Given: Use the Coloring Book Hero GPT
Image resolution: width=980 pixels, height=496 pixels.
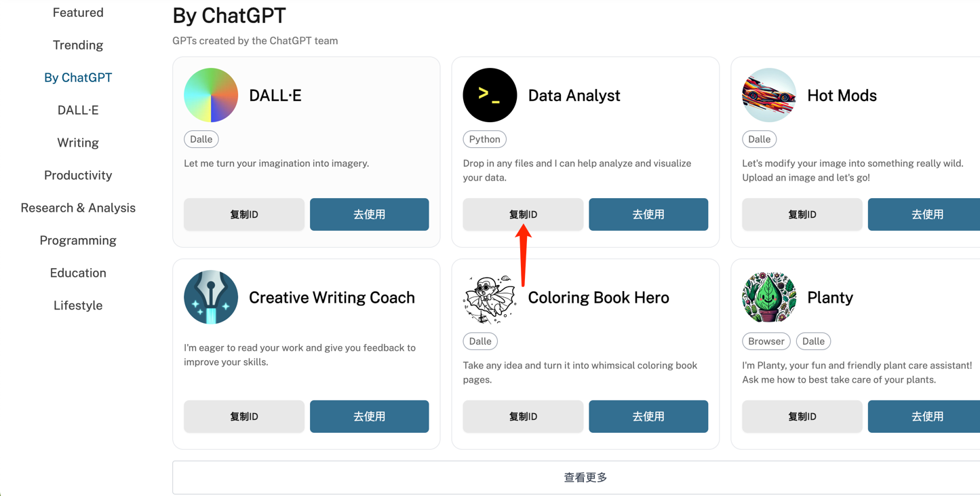Looking at the screenshot, I should click(x=648, y=417).
